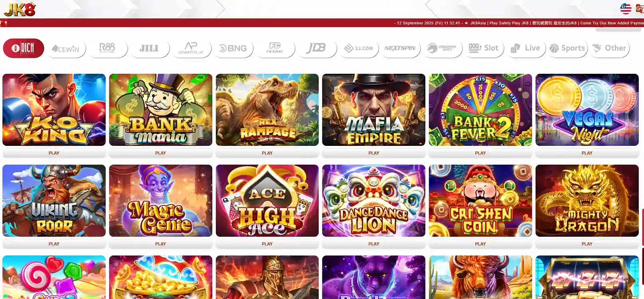Pick the Fa Chai provider logo
Image resolution: width=644 pixels, height=299 pixels.
point(275,49)
